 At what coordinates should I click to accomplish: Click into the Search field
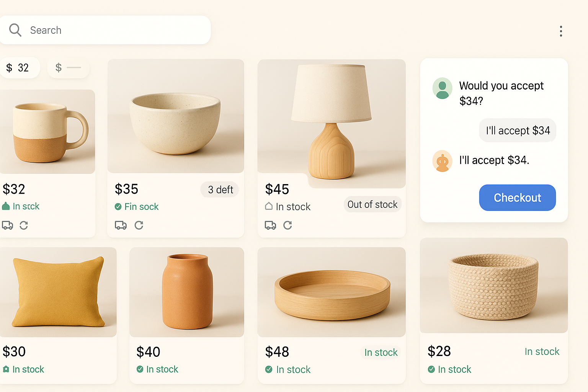click(115, 30)
